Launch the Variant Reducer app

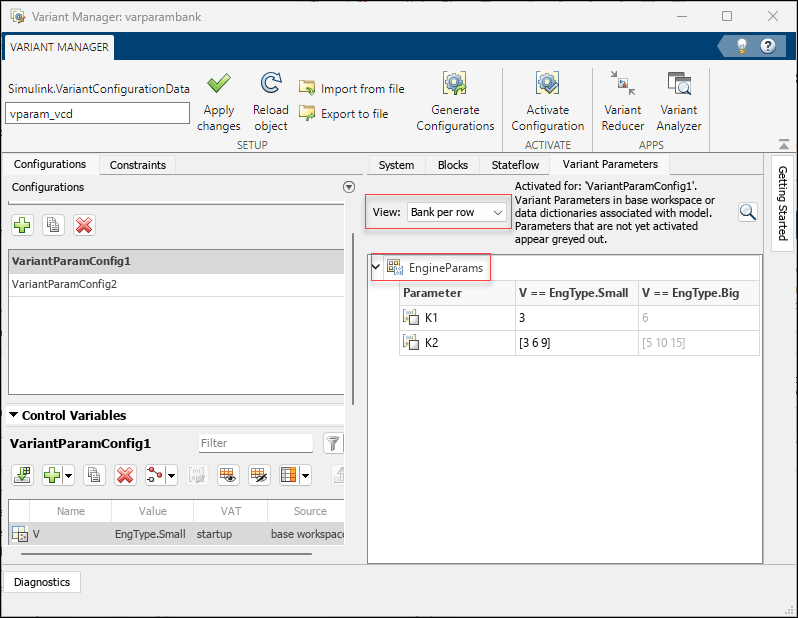[x=622, y=102]
